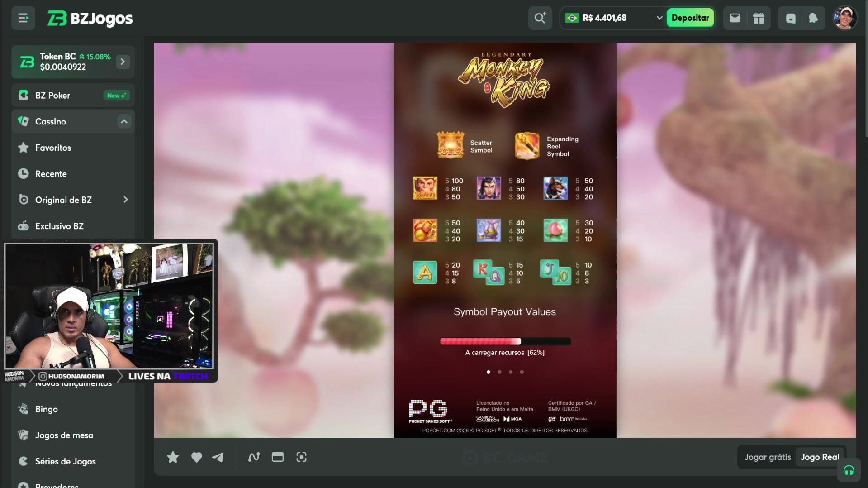Select the first loading page dot
This screenshot has width=868, height=488.
click(x=488, y=372)
